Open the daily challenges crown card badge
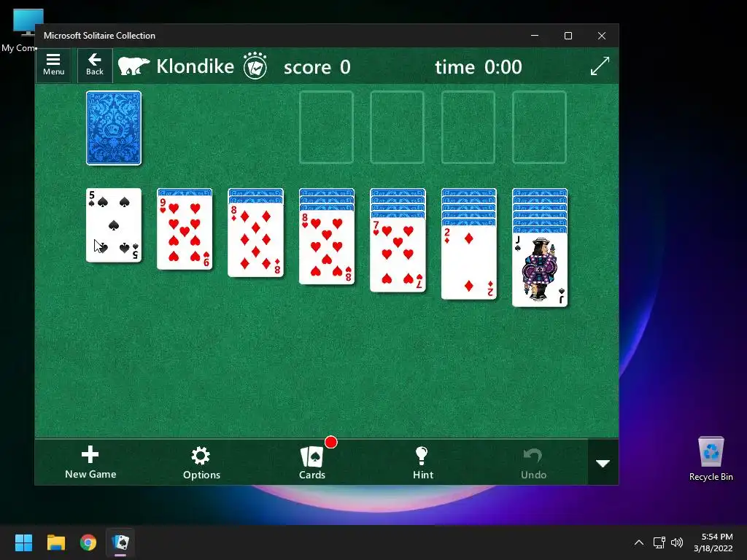This screenshot has width=747, height=560. 255,66
